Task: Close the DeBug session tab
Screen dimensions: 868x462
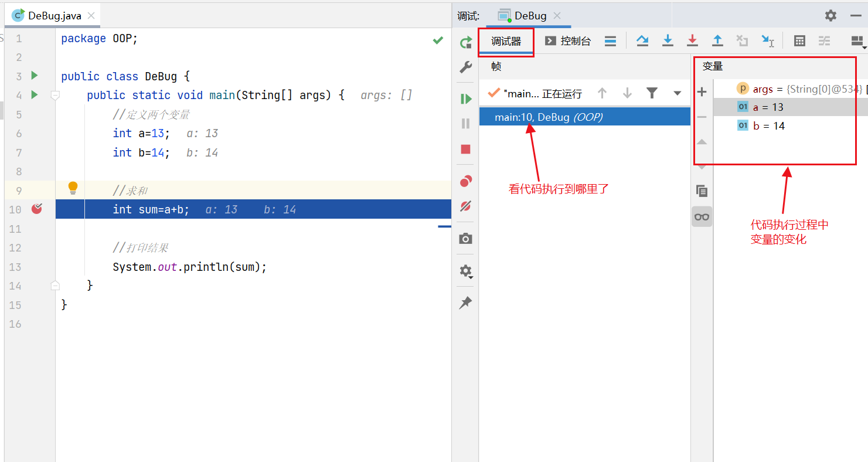Action: (x=557, y=16)
